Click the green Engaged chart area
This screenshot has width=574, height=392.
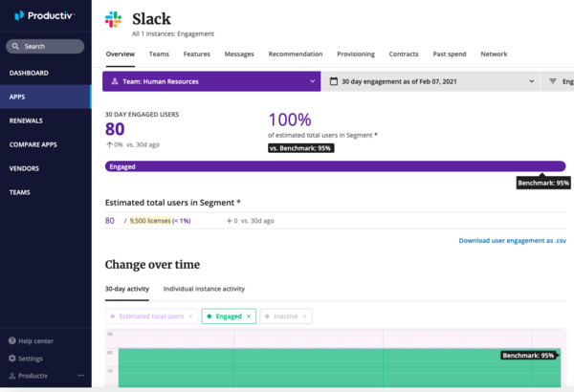tap(340, 367)
